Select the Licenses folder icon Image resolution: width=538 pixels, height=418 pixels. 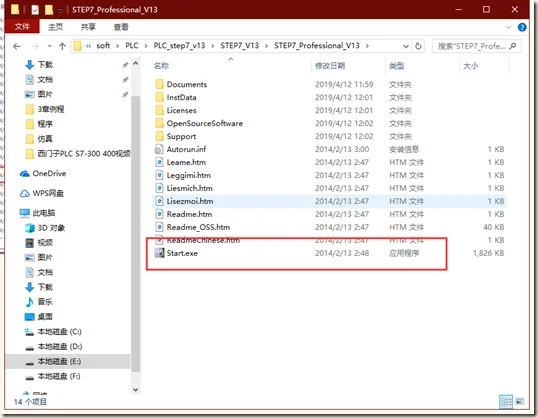(159, 111)
